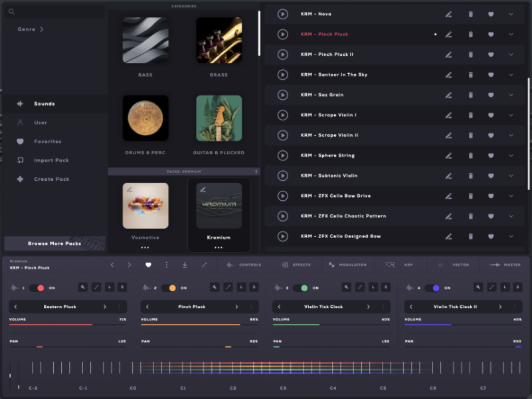Play the KRM - Sphere String preset
The height and width of the screenshot is (399, 532).
click(282, 155)
